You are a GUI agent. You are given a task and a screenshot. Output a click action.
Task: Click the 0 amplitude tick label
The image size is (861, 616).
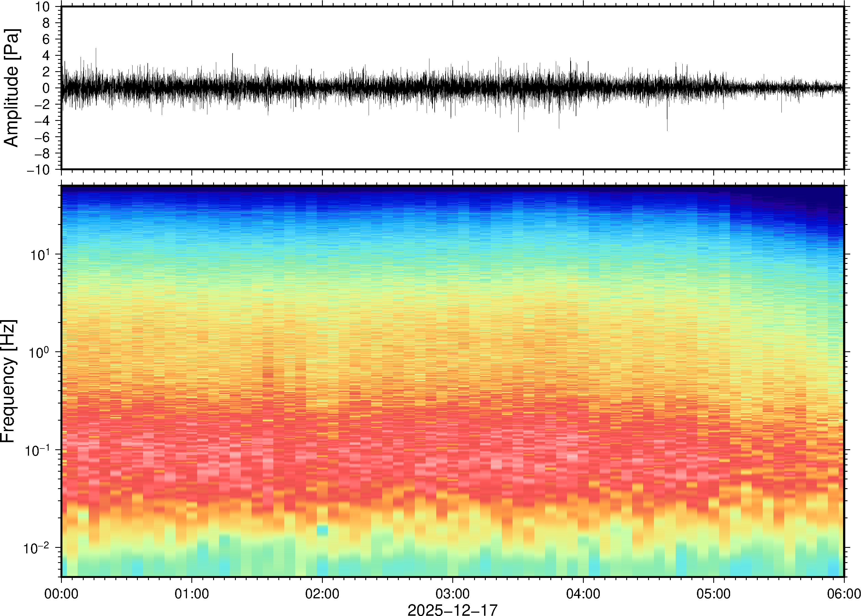point(46,88)
